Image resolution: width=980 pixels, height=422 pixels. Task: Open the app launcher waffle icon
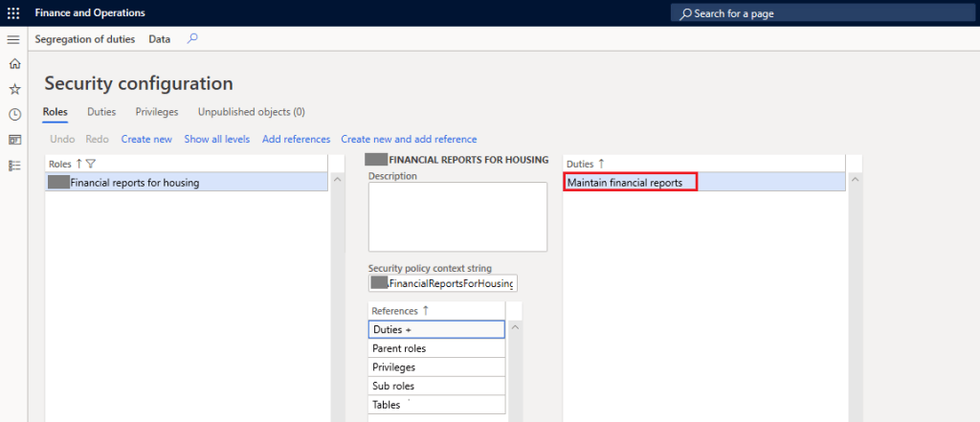point(13,13)
